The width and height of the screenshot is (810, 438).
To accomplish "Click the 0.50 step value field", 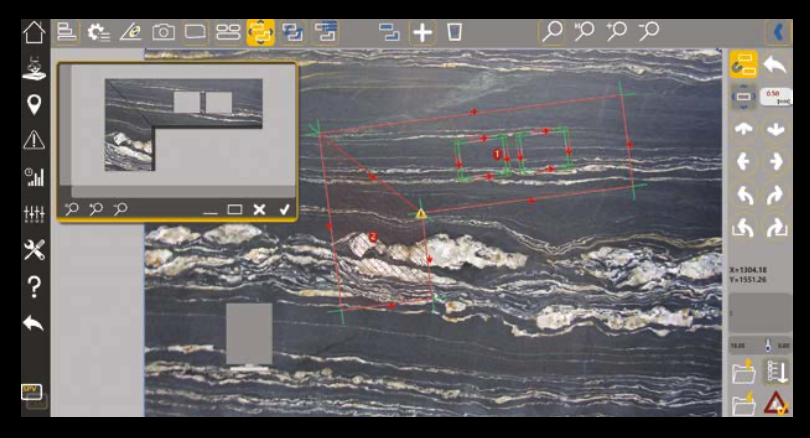I will click(775, 97).
